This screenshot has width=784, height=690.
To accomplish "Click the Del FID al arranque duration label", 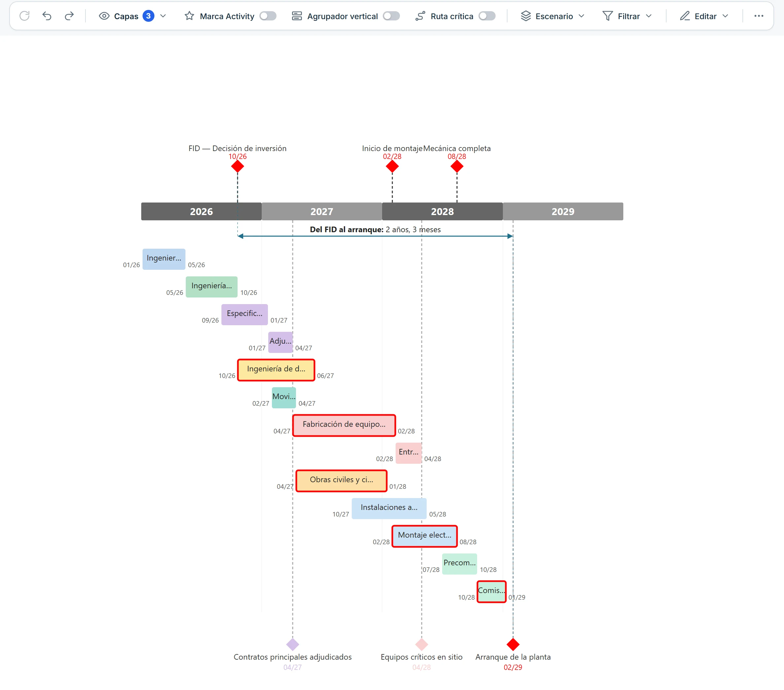I will [x=375, y=229].
